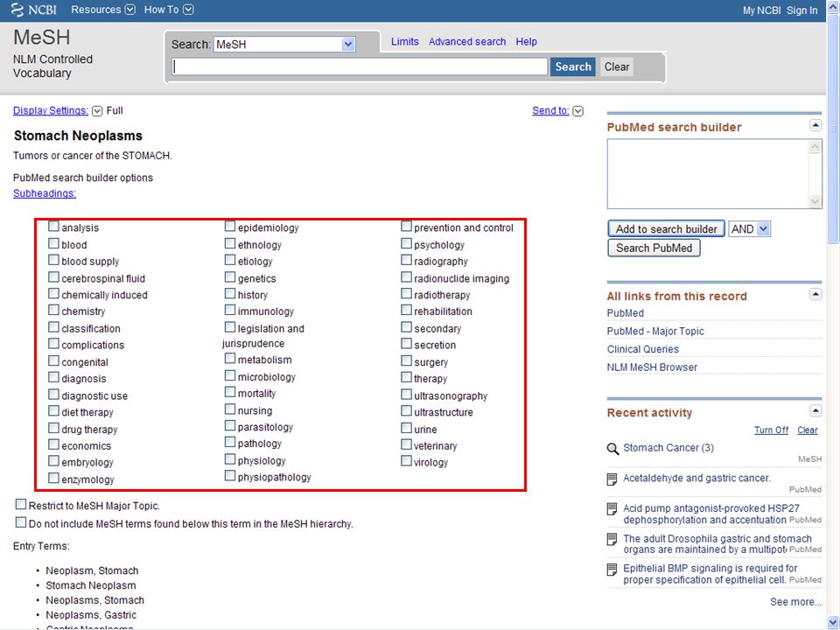Click inside the PubMed search builder textbox
The height and width of the screenshot is (630, 840).
(708, 173)
